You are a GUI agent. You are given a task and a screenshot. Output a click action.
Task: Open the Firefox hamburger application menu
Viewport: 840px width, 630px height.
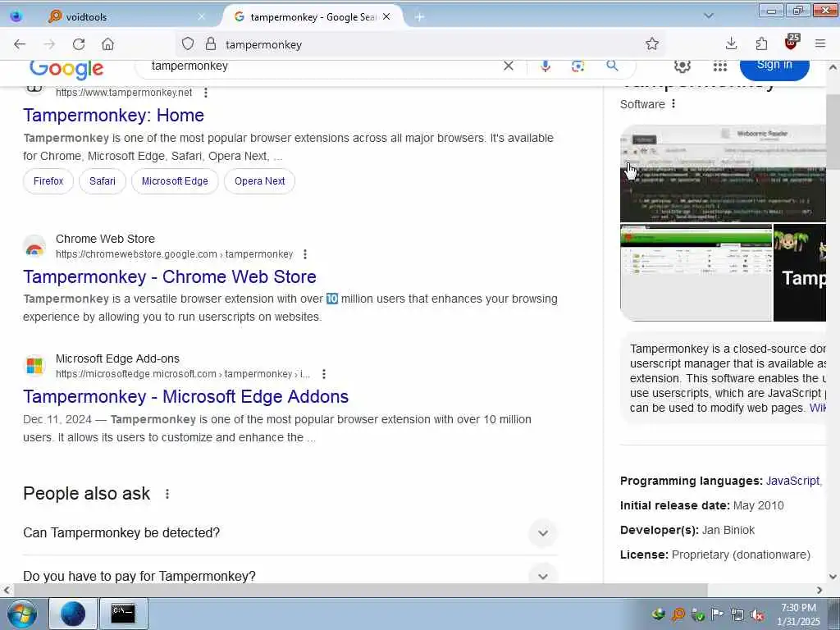[x=820, y=44]
